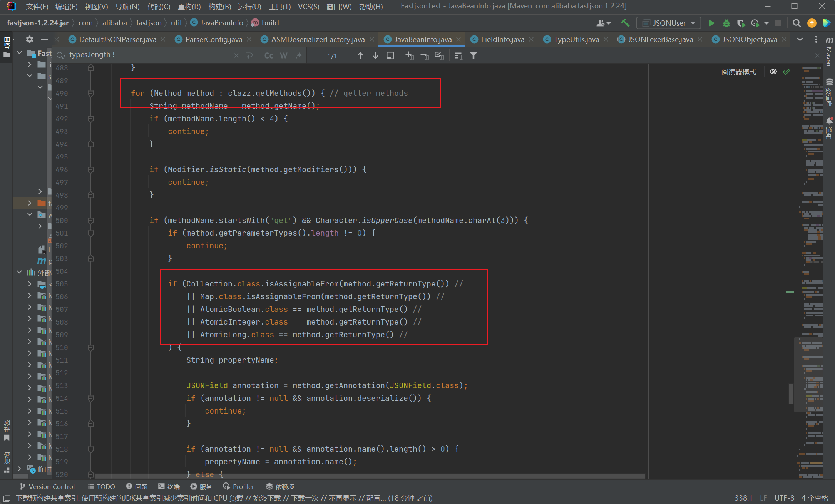The height and width of the screenshot is (504, 835).
Task: Toggle Match Case option Cc
Action: [269, 55]
